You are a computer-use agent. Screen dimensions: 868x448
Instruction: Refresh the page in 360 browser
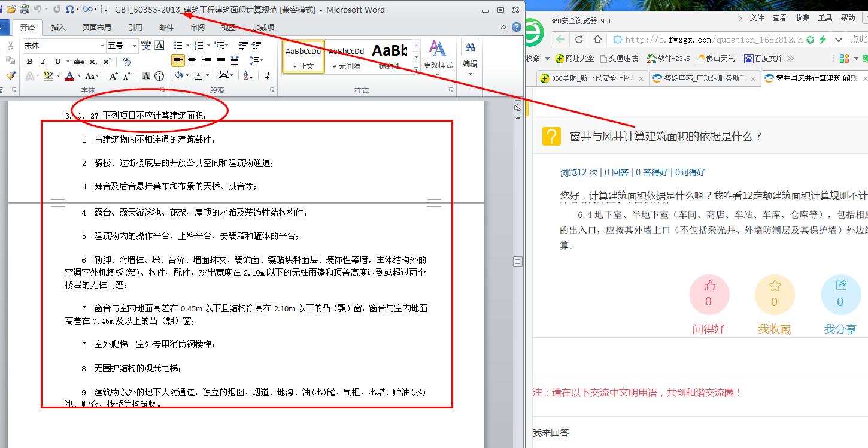(579, 40)
